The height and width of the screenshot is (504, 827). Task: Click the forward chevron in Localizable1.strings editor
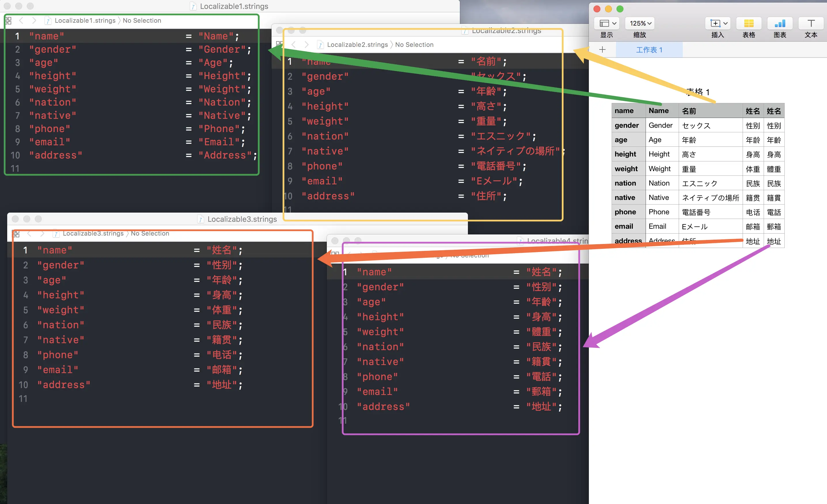tap(34, 20)
